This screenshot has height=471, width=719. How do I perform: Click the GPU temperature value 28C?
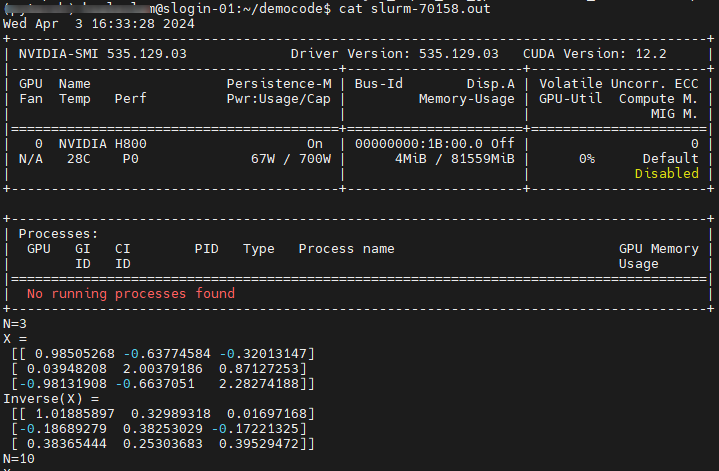(x=78, y=159)
